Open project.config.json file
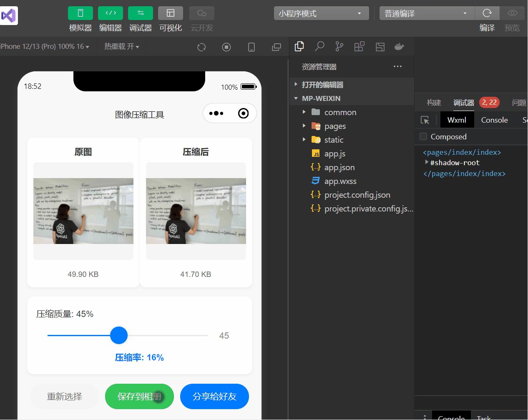This screenshot has width=528, height=420. pyautogui.click(x=352, y=195)
